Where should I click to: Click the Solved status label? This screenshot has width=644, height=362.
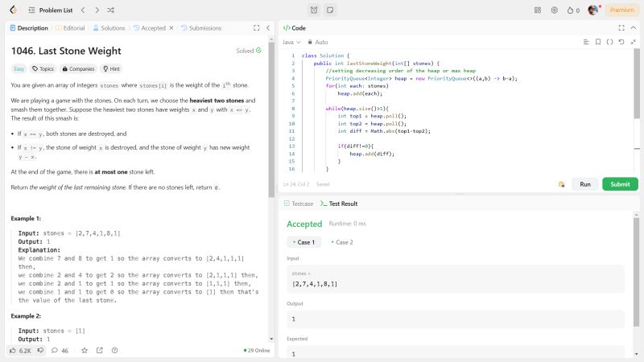click(249, 51)
